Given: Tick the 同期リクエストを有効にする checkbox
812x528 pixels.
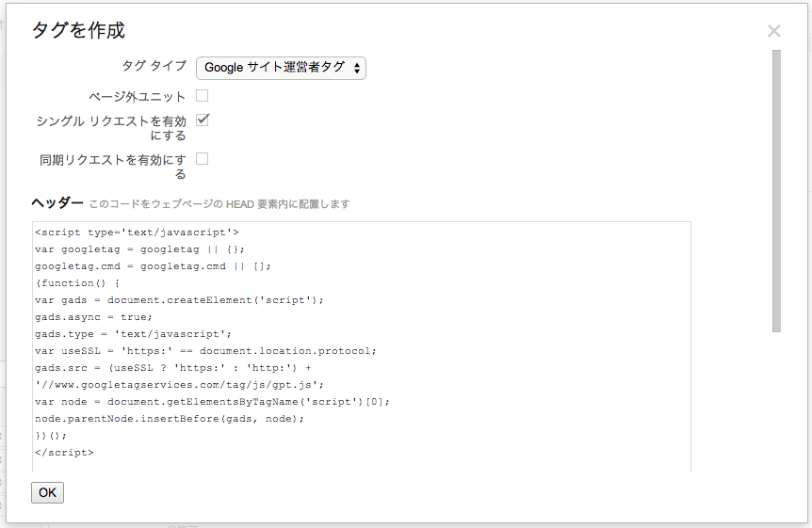Looking at the screenshot, I should pyautogui.click(x=203, y=159).
